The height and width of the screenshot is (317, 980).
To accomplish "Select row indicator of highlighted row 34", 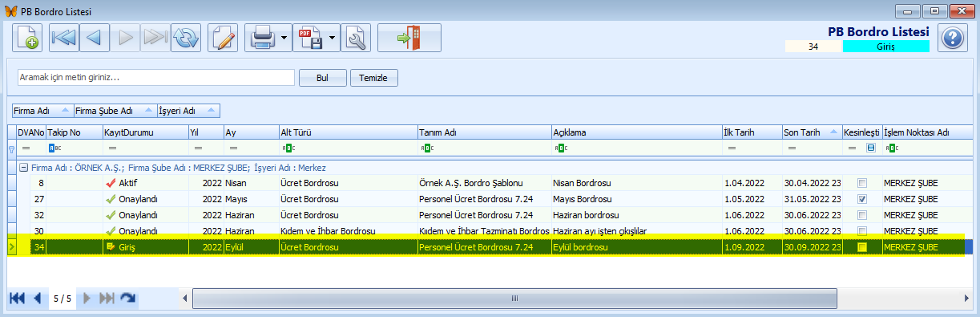I will 11,247.
